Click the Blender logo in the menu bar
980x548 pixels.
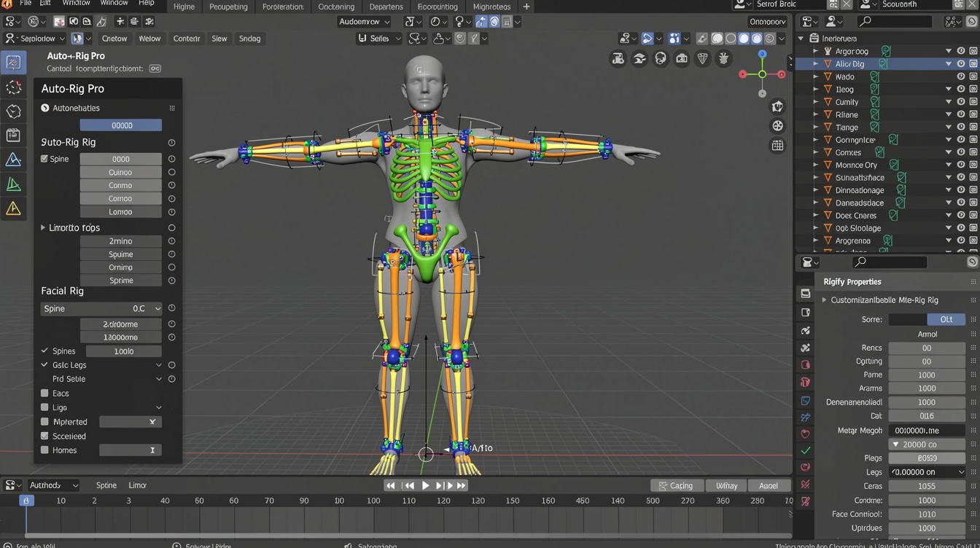tap(9, 4)
